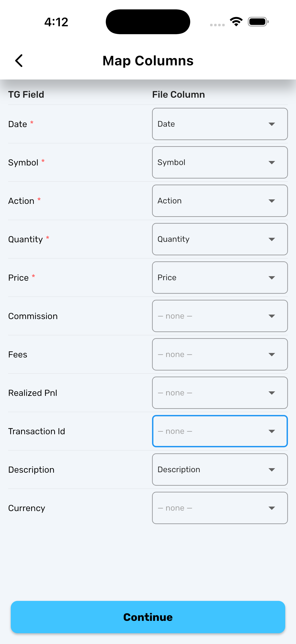Viewport: 296px width, 644px height.
Task: Choose a column for Fees
Action: click(x=220, y=355)
